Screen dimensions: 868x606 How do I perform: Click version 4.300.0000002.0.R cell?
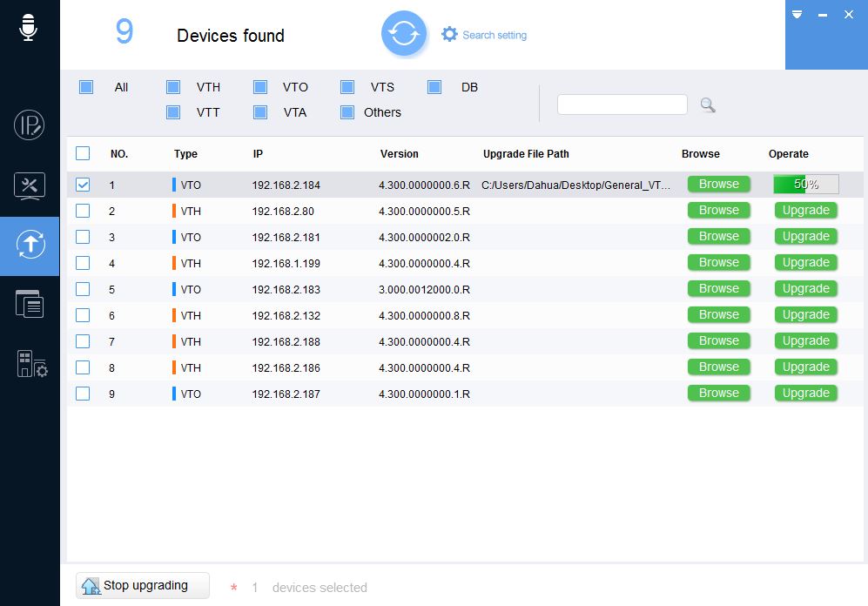pyautogui.click(x=425, y=238)
